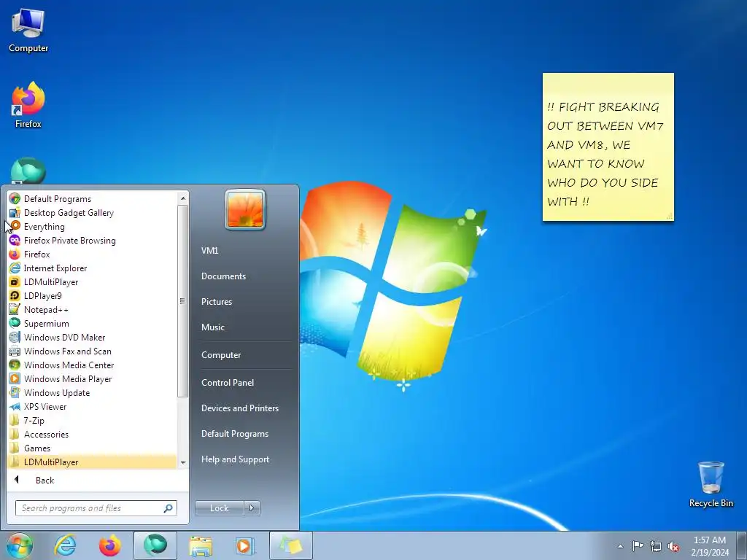Click the scroll up arrow in program list

[x=183, y=198]
